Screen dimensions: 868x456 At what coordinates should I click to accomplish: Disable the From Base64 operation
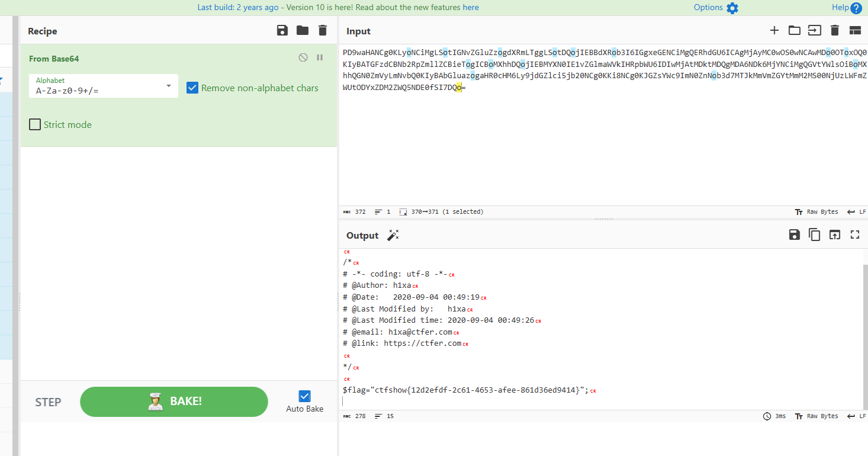tap(303, 57)
